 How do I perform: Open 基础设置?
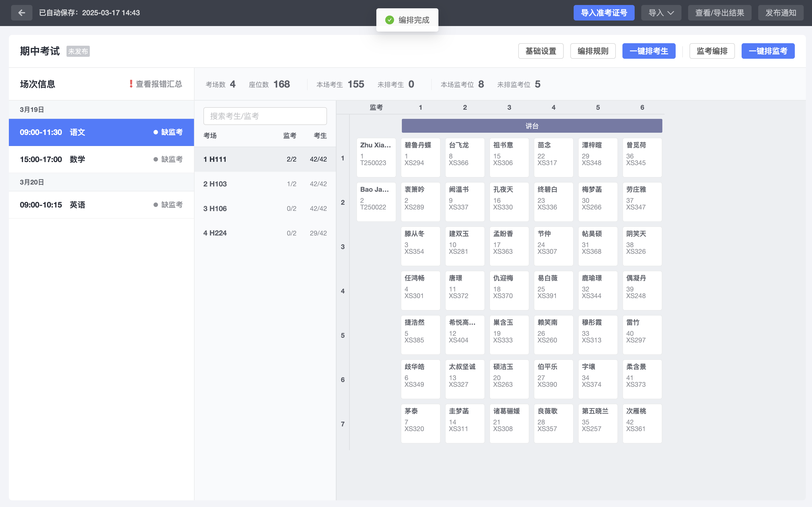(x=541, y=51)
